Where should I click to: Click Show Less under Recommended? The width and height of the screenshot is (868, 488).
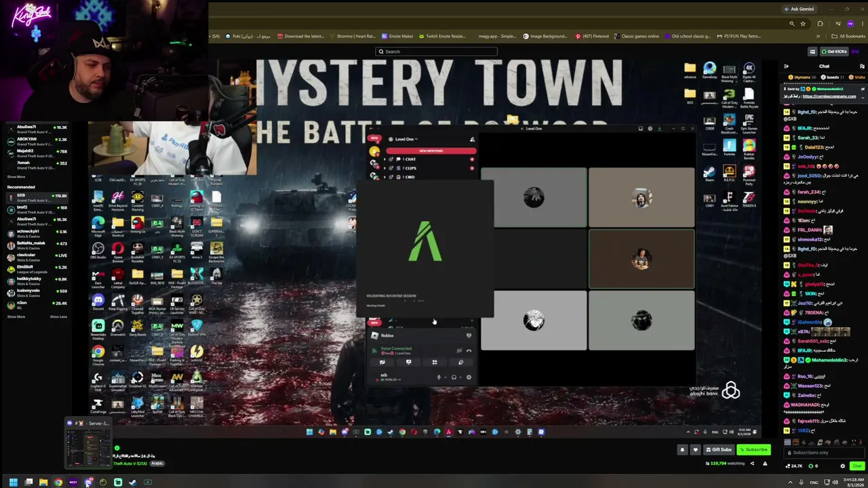pos(58,317)
